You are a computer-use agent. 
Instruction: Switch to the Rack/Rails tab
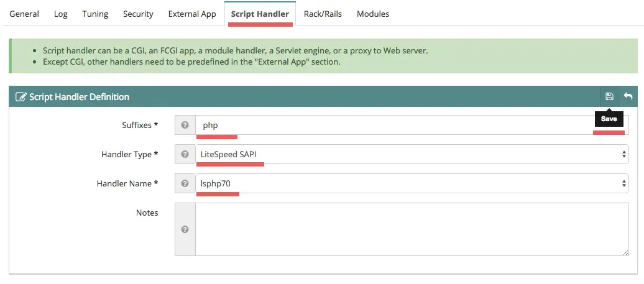pyautogui.click(x=323, y=14)
